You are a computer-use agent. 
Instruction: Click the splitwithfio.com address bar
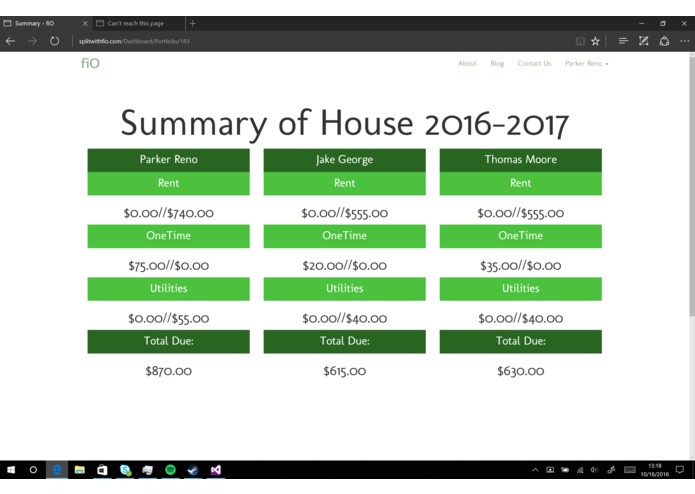(134, 41)
